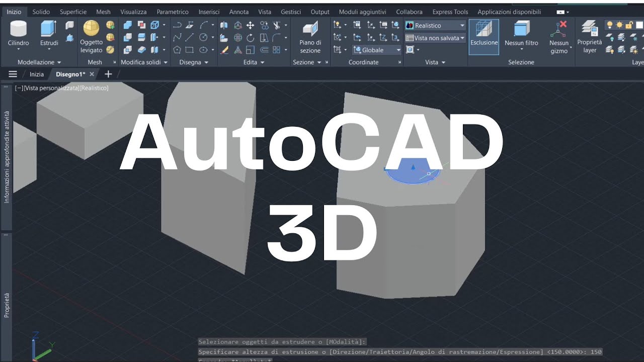The width and height of the screenshot is (644, 362).
Task: Select the Arc draw tool
Action: tap(203, 25)
